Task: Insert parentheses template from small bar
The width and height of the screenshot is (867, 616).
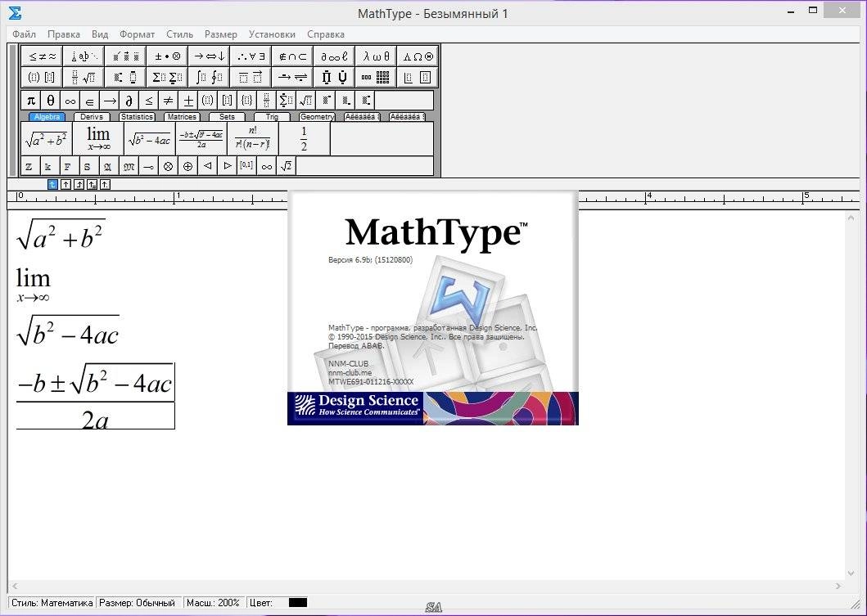Action: click(207, 101)
